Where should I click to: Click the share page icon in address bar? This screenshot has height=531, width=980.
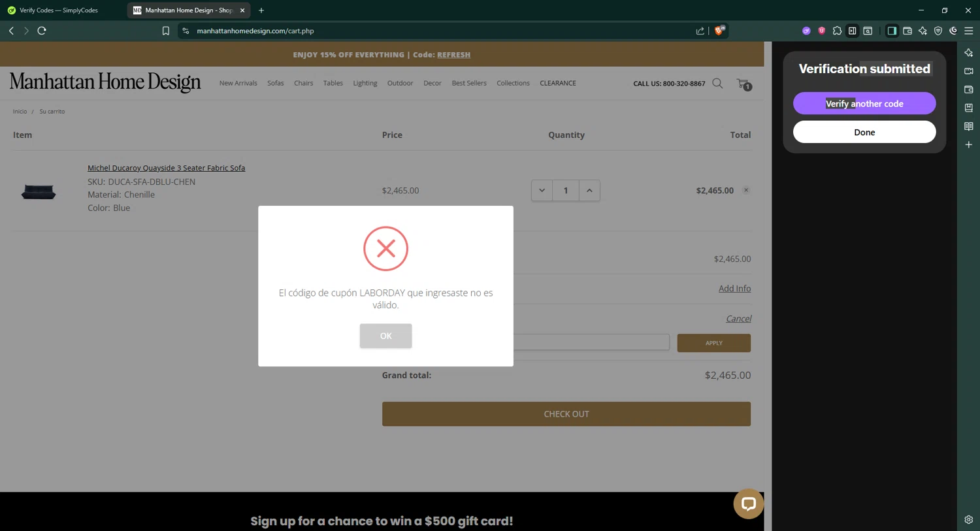click(700, 31)
